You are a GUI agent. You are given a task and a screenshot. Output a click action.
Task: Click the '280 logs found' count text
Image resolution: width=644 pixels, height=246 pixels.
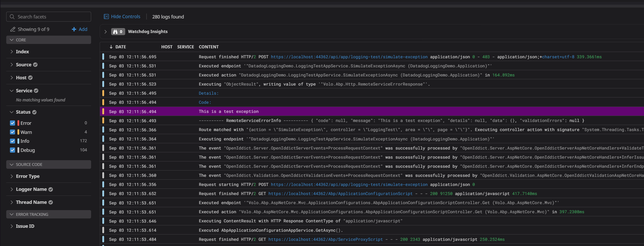coord(168,17)
